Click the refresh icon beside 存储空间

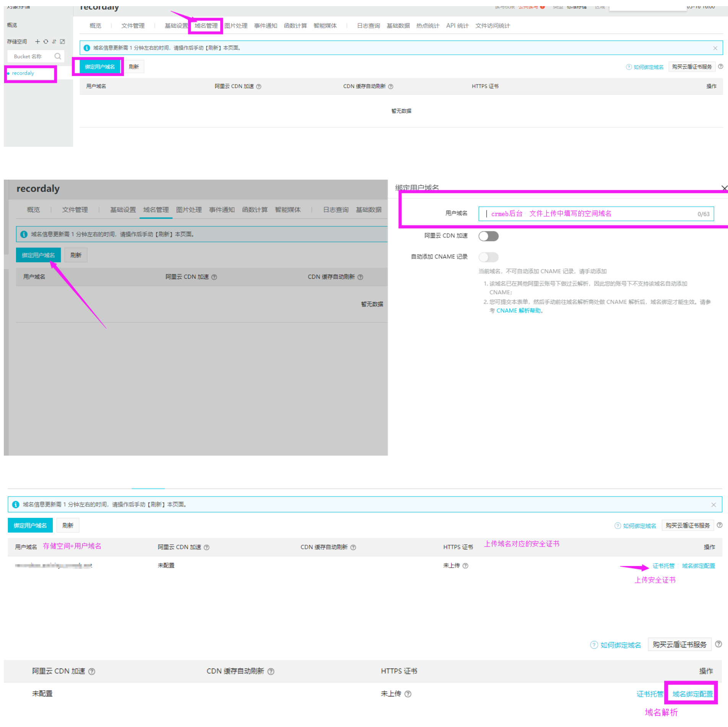[46, 42]
